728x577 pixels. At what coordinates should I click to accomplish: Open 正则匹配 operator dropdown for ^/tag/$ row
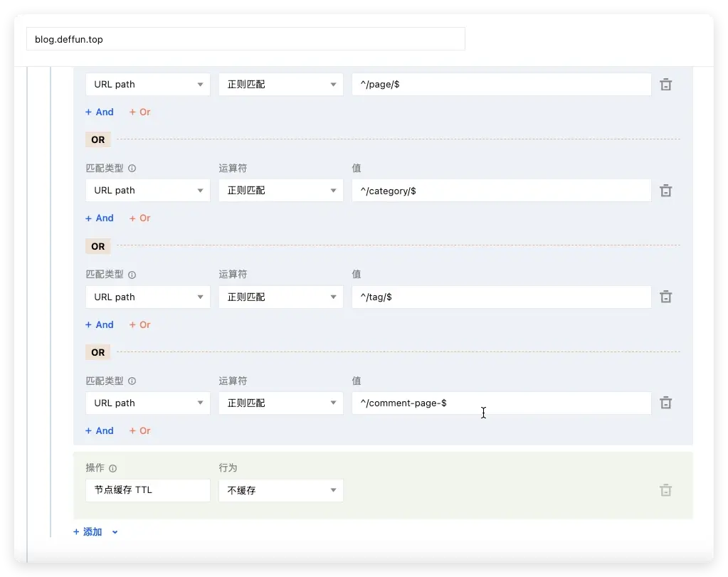(280, 297)
